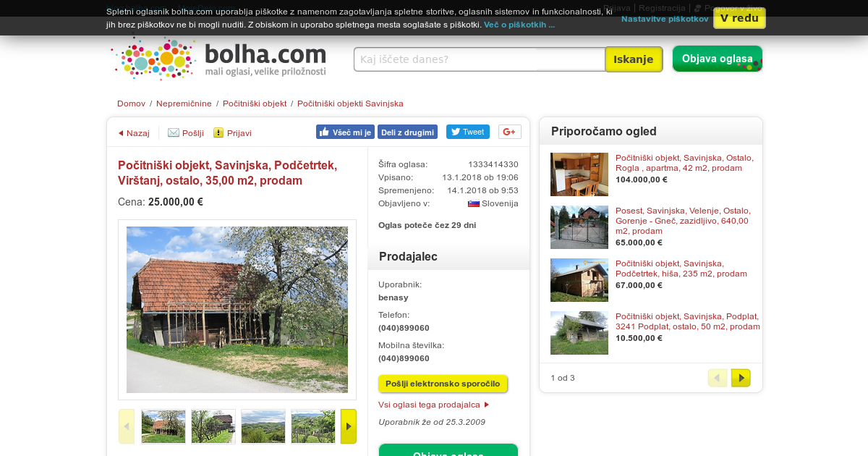The width and height of the screenshot is (868, 456).
Task: Click the Tweet button
Action: pyautogui.click(x=467, y=132)
